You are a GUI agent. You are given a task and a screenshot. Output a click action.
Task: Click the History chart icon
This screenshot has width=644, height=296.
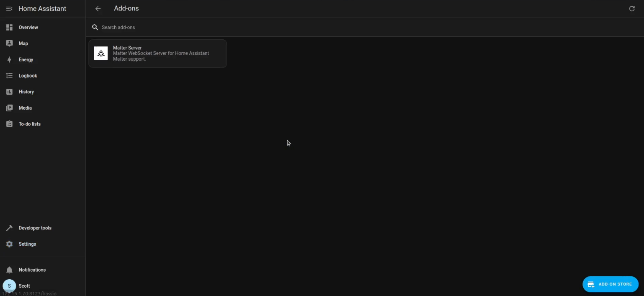pos(9,92)
